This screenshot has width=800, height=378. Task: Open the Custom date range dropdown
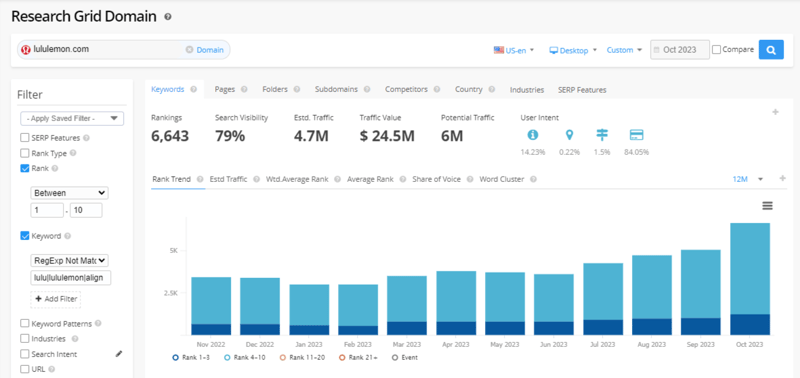tap(624, 50)
